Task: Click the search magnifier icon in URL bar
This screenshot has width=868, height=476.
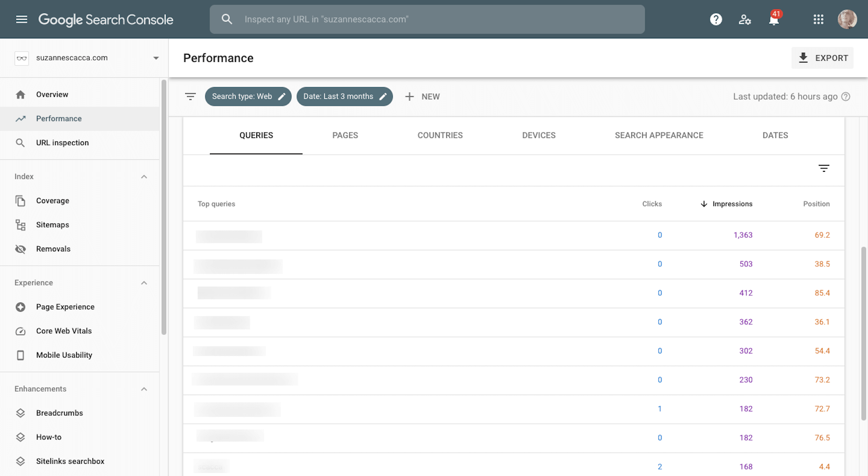Action: pos(227,19)
